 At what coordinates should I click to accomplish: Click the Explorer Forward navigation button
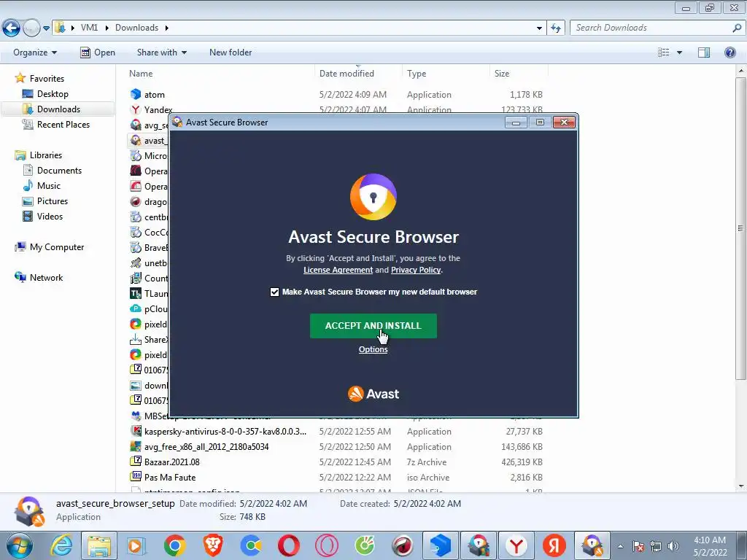pyautogui.click(x=31, y=28)
